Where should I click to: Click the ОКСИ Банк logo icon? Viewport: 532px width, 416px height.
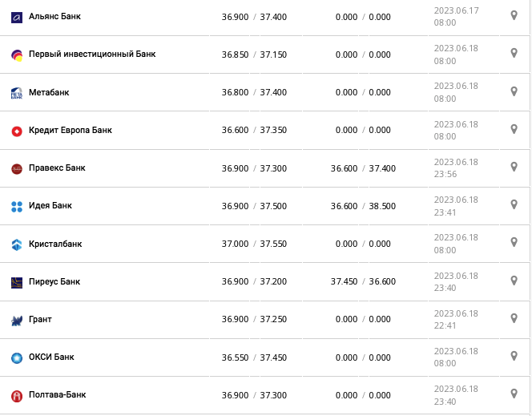coord(17,357)
